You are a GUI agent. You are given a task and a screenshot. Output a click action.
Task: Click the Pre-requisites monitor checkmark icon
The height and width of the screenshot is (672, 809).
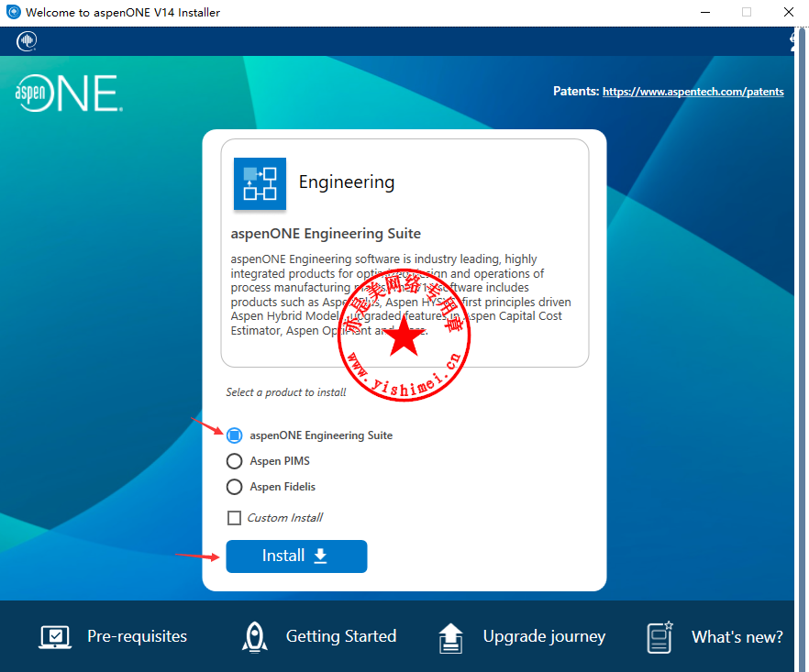pyautogui.click(x=55, y=637)
